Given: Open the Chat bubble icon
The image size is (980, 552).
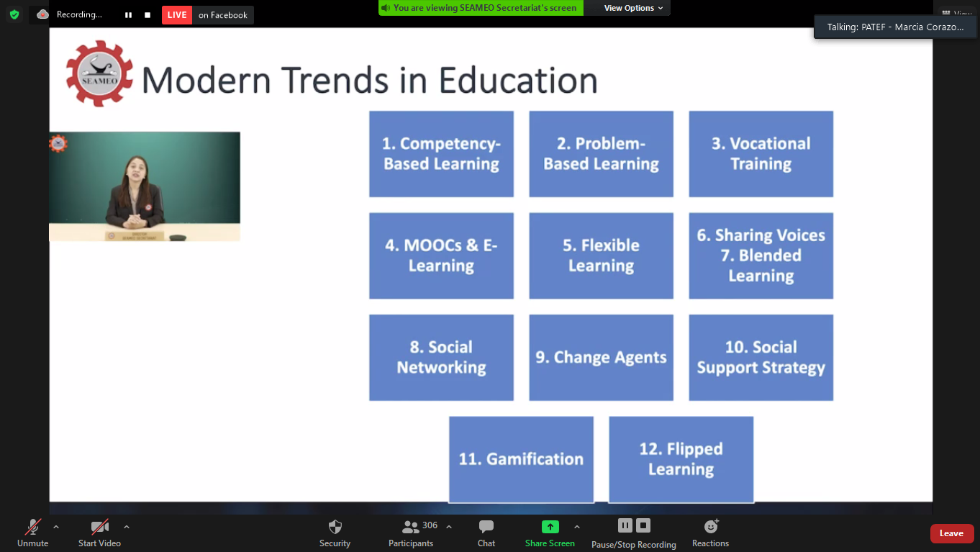Looking at the screenshot, I should click(486, 527).
